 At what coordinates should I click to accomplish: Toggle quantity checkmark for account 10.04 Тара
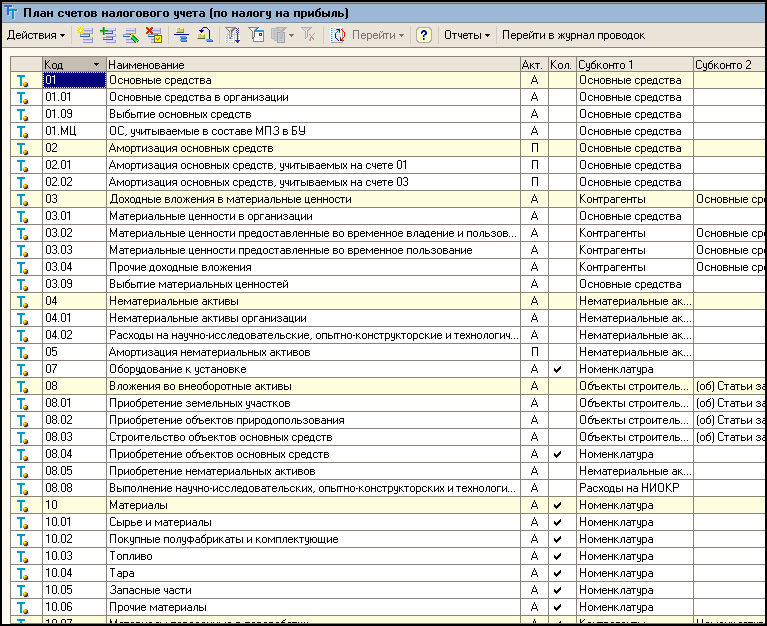click(558, 574)
